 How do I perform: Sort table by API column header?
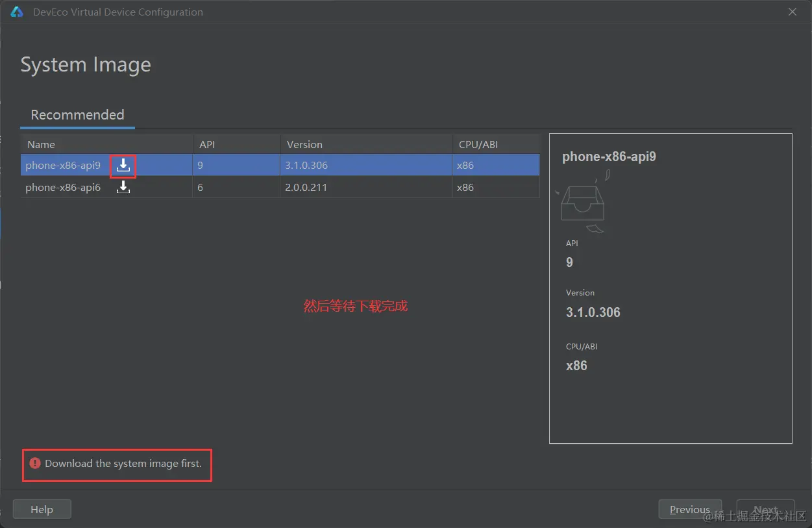pyautogui.click(x=236, y=144)
